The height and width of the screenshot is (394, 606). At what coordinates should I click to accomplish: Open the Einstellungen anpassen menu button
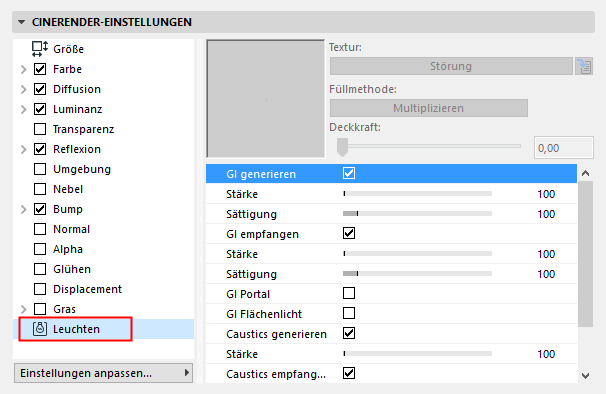point(104,373)
